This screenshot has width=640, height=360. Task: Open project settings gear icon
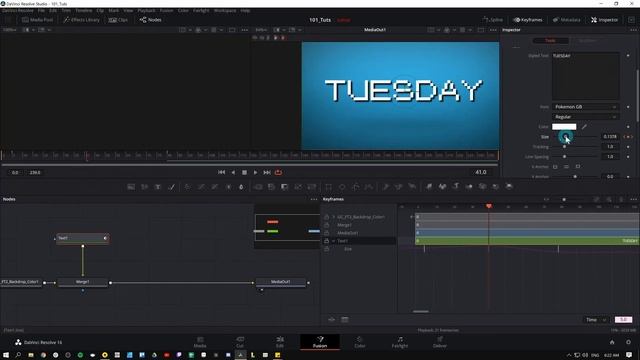pos(629,342)
